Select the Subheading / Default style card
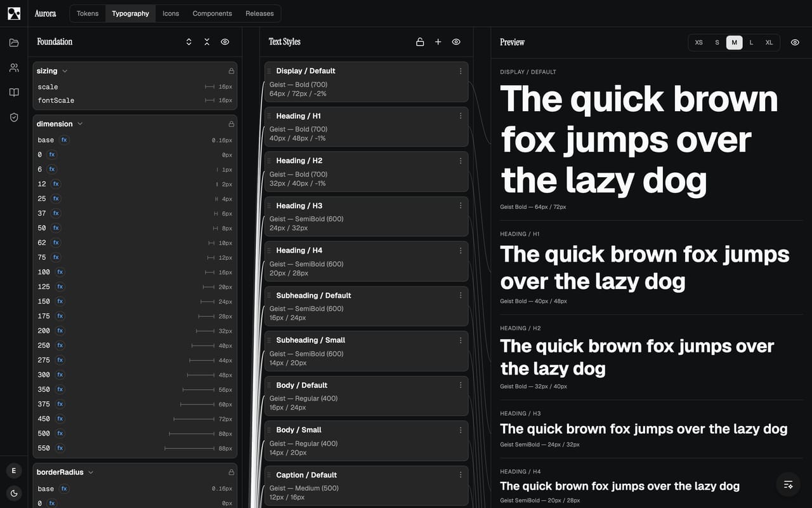812x508 pixels. [367, 306]
